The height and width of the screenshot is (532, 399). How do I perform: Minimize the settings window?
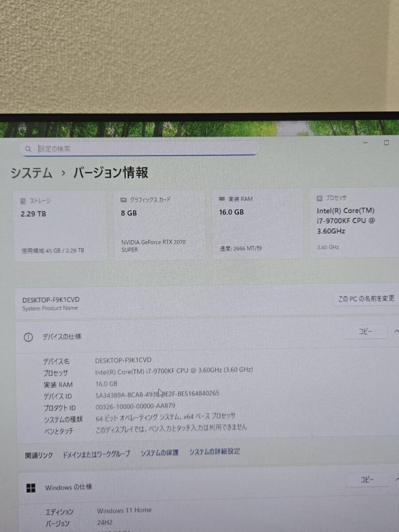pos(365,143)
